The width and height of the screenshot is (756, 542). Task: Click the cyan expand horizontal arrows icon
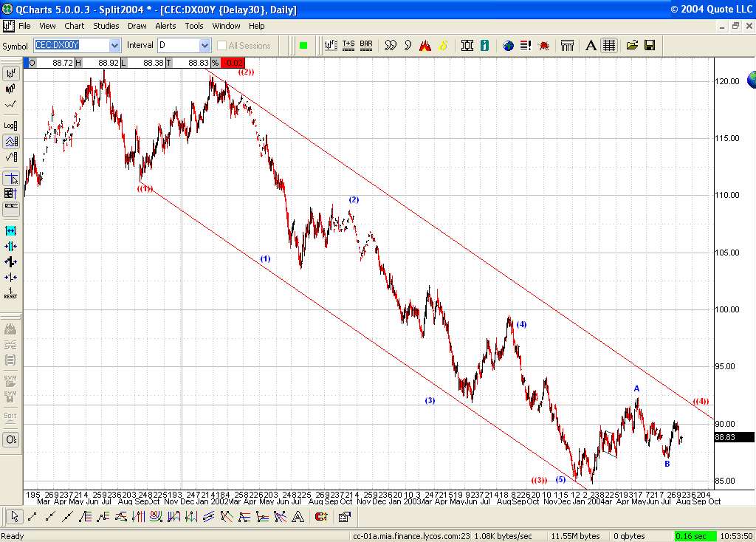[x=10, y=231]
